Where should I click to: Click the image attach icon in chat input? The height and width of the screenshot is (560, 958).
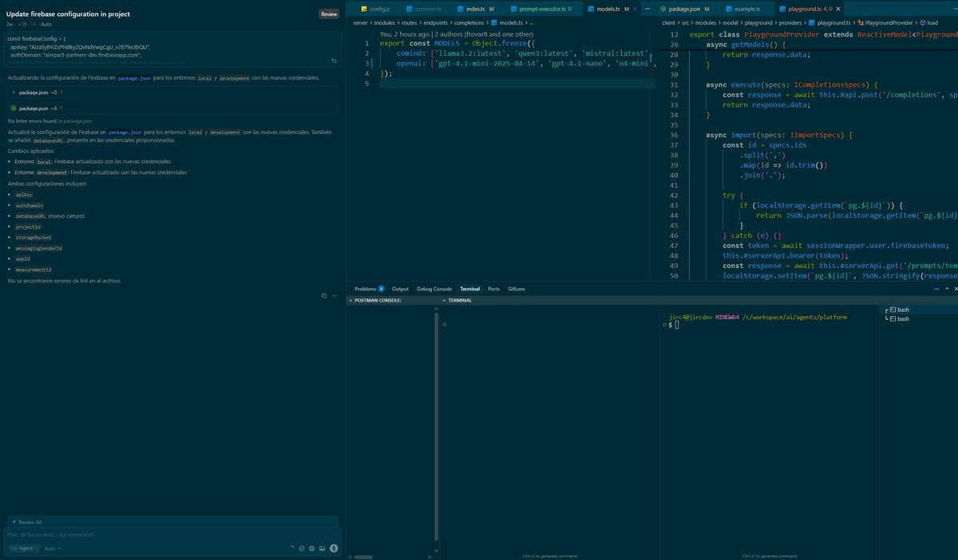[322, 549]
